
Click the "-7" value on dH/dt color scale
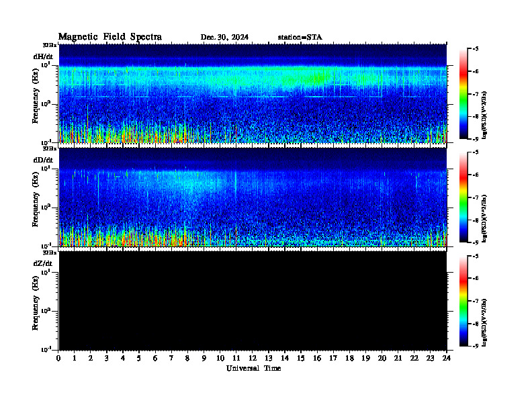tap(476, 94)
